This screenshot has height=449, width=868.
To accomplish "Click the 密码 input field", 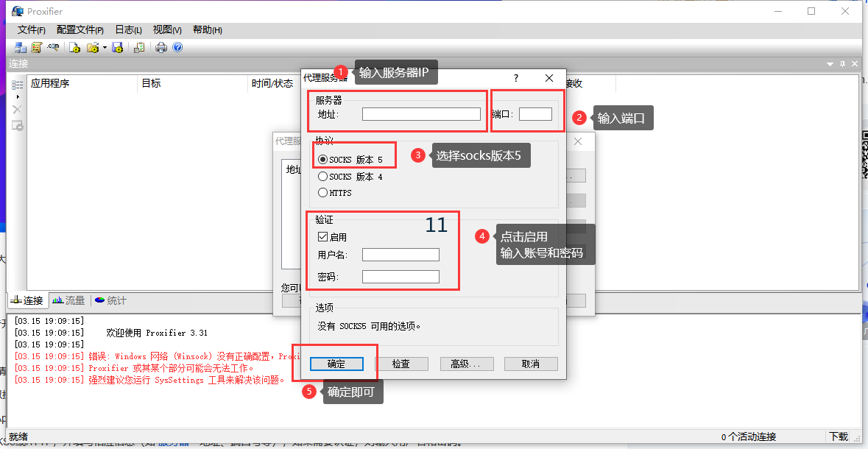I will pyautogui.click(x=401, y=277).
